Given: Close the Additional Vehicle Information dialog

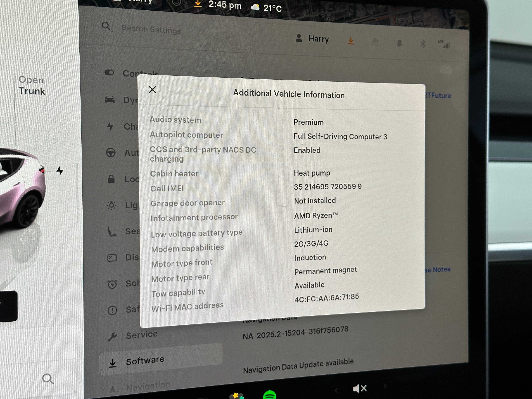Looking at the screenshot, I should click(x=152, y=90).
